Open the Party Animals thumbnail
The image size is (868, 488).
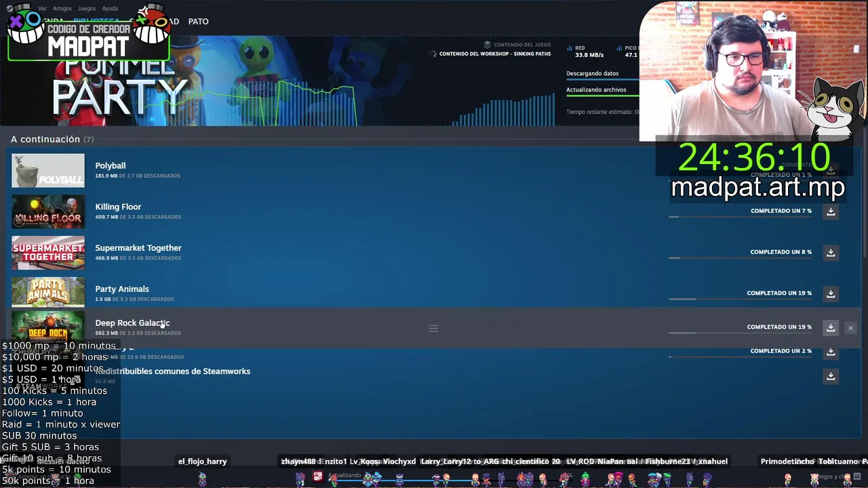pyautogui.click(x=48, y=292)
